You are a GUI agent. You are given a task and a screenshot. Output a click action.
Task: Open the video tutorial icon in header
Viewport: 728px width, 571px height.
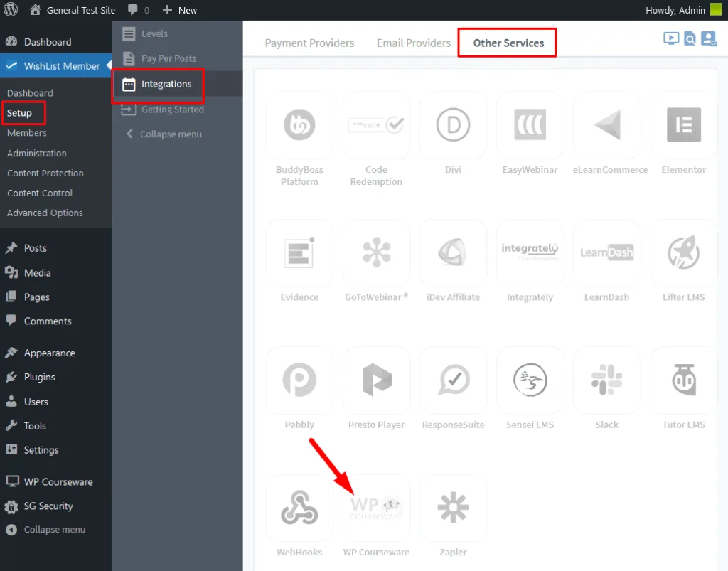tap(671, 38)
